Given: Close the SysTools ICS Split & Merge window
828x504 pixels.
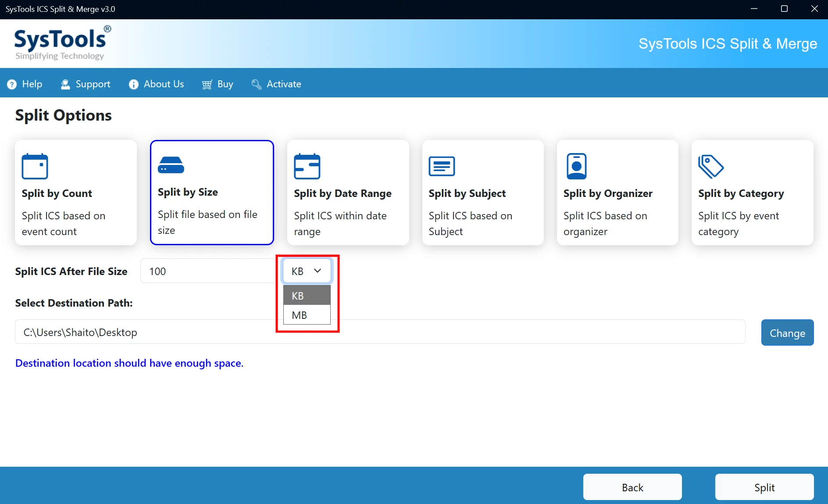Looking at the screenshot, I should pos(814,9).
